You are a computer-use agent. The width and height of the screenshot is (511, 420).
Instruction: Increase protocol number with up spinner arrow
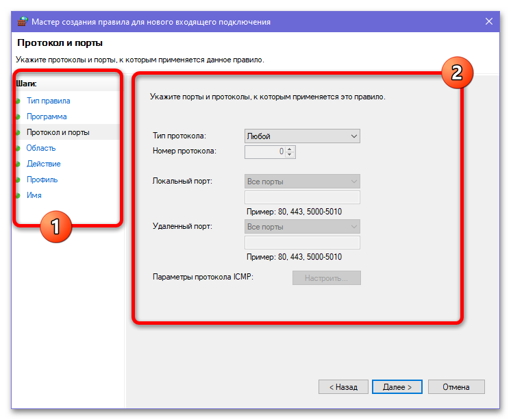[289, 149]
